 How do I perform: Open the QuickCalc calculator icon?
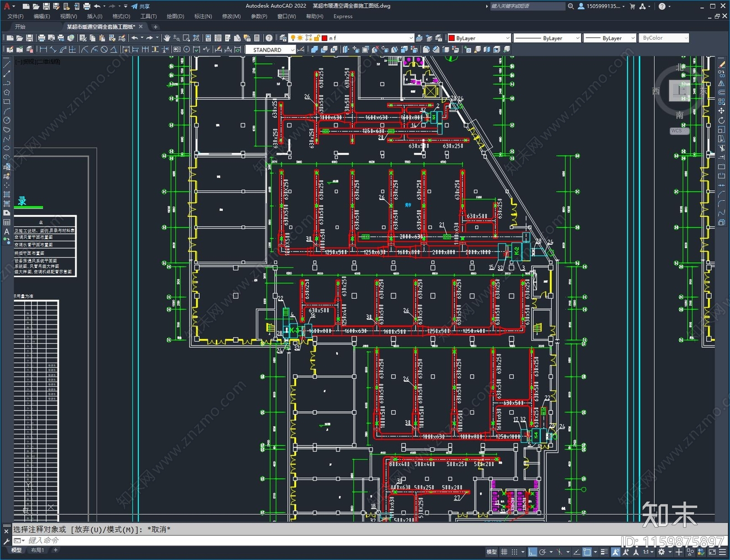click(257, 38)
